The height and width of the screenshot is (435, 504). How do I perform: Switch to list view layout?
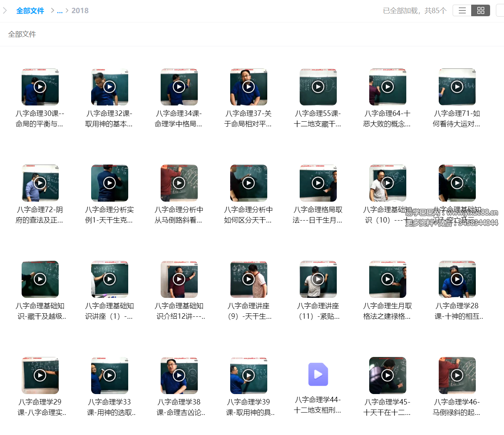click(462, 10)
